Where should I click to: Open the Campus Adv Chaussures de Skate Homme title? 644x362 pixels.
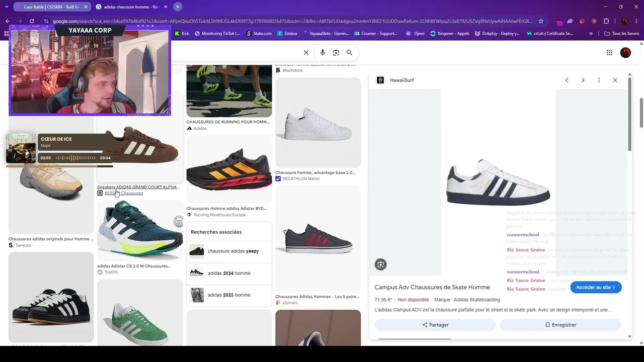[432, 287]
